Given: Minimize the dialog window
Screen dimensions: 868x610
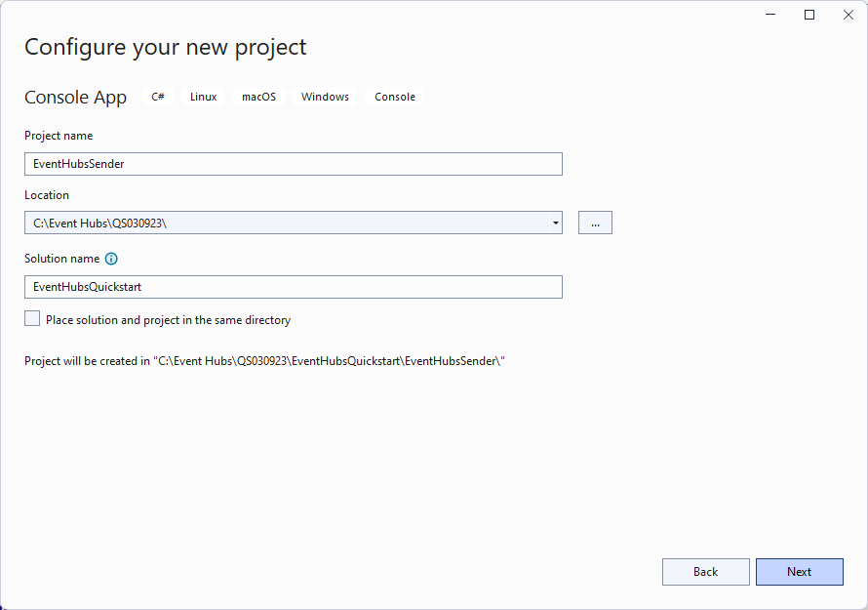Looking at the screenshot, I should pyautogui.click(x=770, y=15).
